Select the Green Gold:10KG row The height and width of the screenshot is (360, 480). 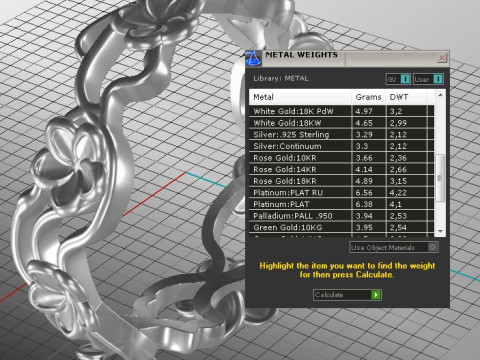tap(341, 227)
